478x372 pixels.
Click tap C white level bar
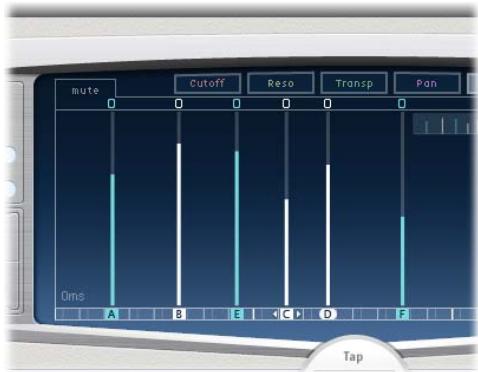coord(286,252)
